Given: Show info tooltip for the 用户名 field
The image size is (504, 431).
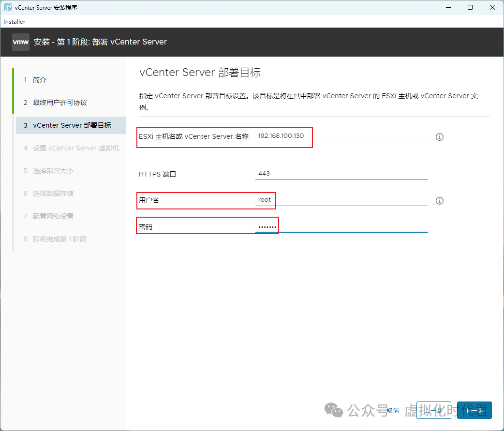Looking at the screenshot, I should 439,201.
